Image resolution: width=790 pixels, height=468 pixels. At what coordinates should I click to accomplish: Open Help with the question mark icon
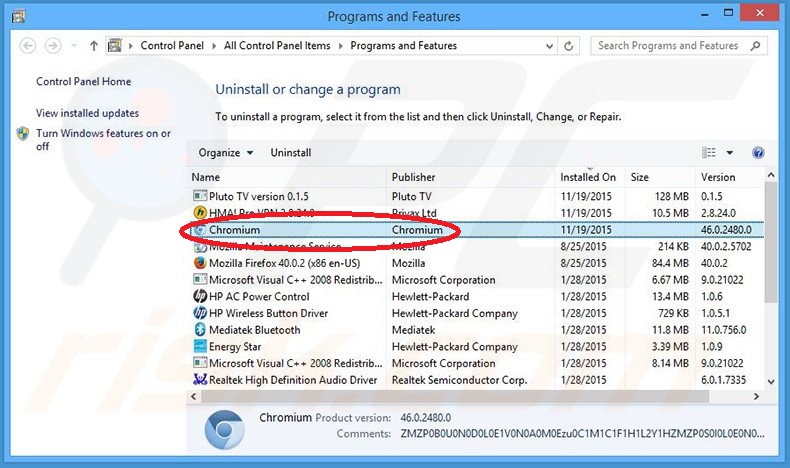pyautogui.click(x=758, y=153)
